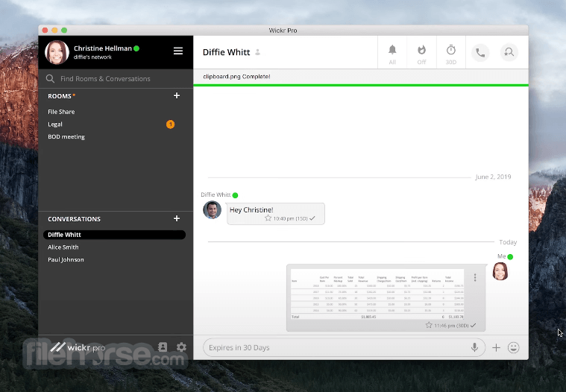The width and height of the screenshot is (566, 392).
Task: Click the Hey Christine! message bubble
Action: click(x=276, y=213)
